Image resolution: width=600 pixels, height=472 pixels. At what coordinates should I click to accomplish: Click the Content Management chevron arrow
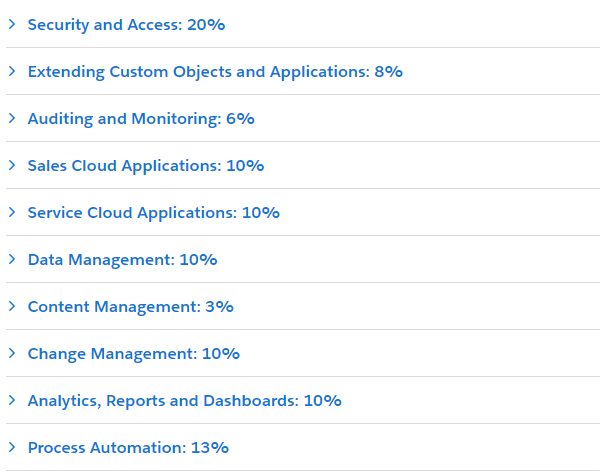click(x=12, y=306)
